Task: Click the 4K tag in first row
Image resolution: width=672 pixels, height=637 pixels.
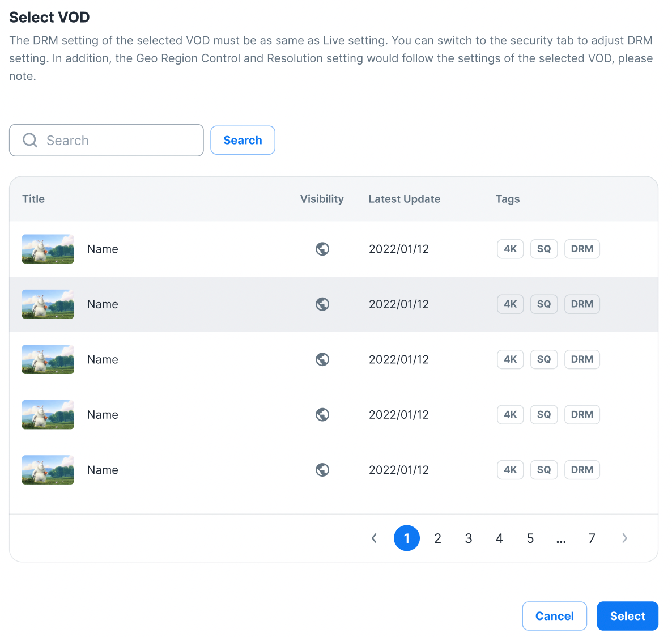Action: coord(510,249)
